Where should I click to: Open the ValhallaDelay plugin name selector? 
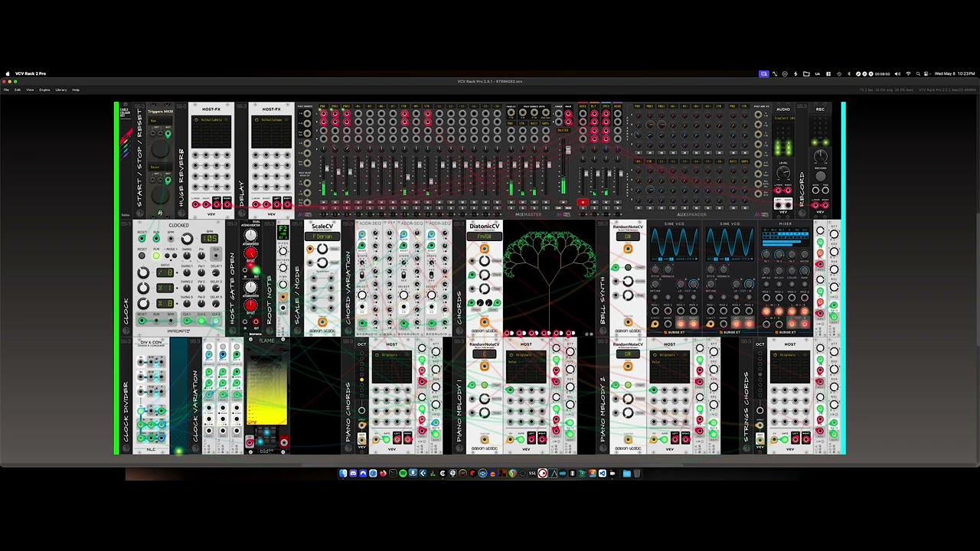pyautogui.click(x=211, y=119)
